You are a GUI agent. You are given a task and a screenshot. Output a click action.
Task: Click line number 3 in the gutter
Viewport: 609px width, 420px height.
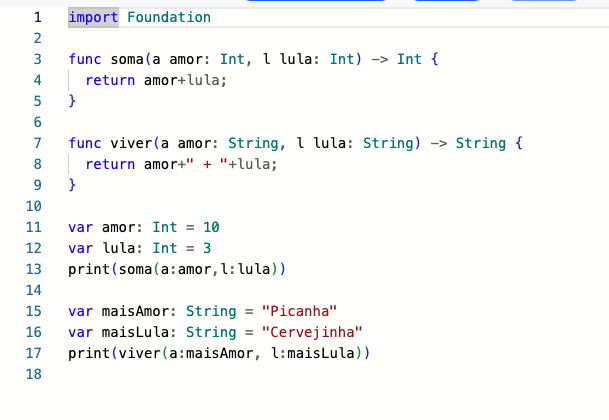click(37, 59)
